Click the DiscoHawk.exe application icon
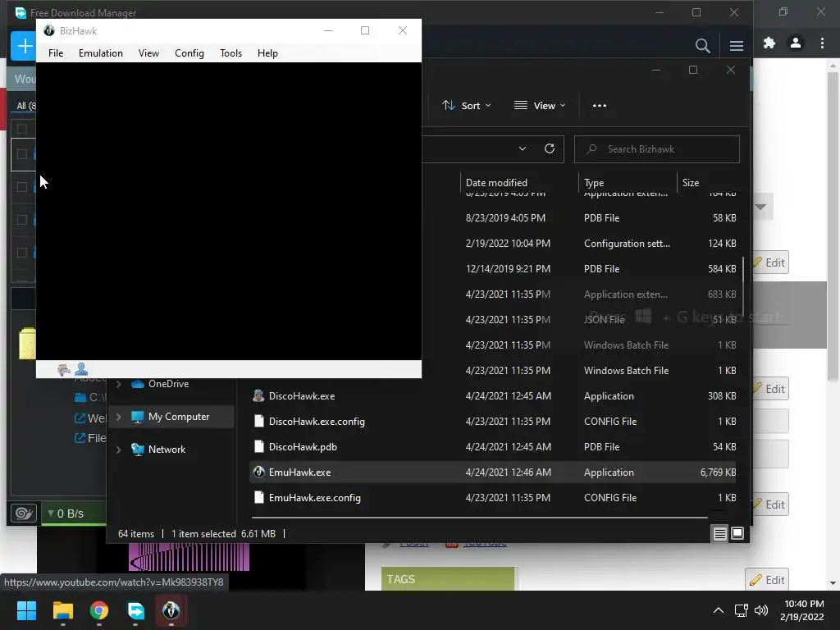 point(258,396)
